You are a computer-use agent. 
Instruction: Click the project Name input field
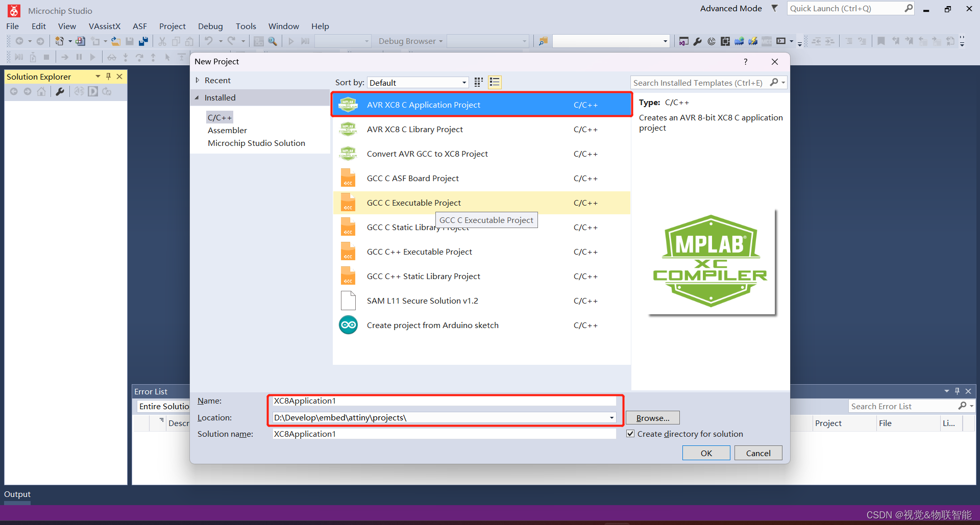[444, 401]
